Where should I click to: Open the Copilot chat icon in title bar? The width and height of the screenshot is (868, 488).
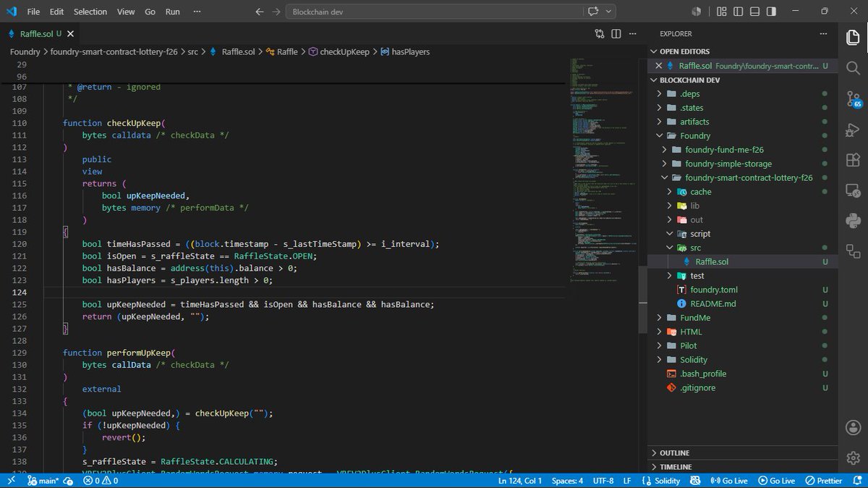(x=594, y=12)
